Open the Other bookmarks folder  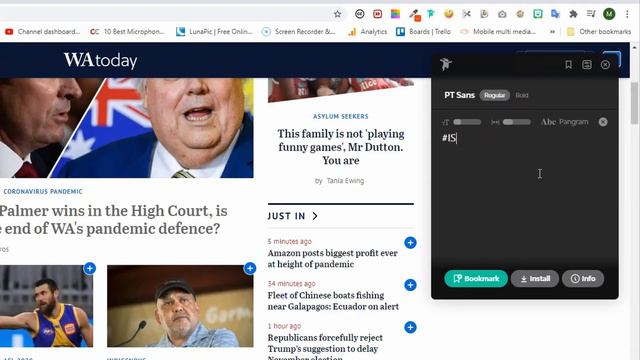[x=599, y=31]
